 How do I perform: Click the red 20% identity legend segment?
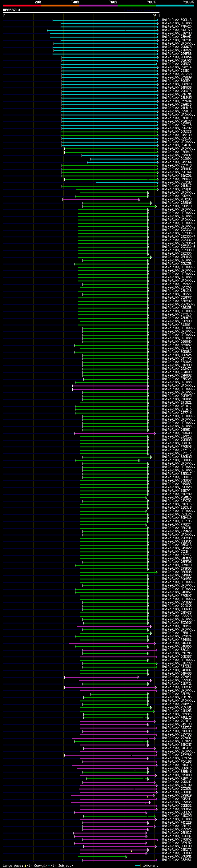point(22,6)
